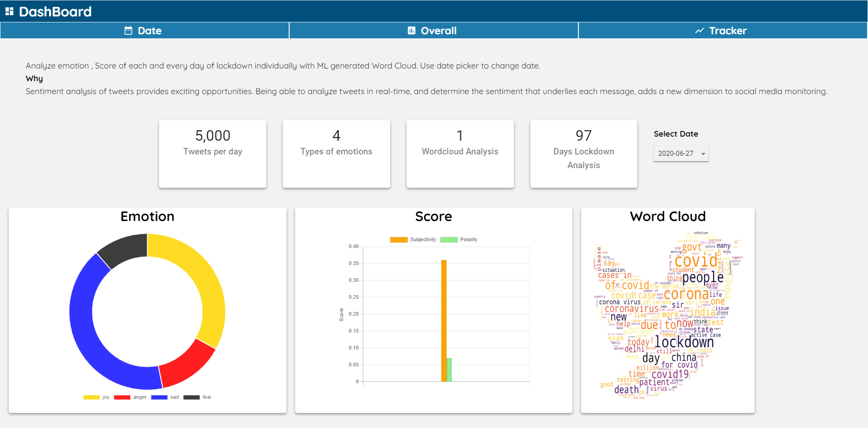The image size is (868, 428).
Task: Open the Select Date dropdown 2020-06-27
Action: pyautogui.click(x=681, y=153)
